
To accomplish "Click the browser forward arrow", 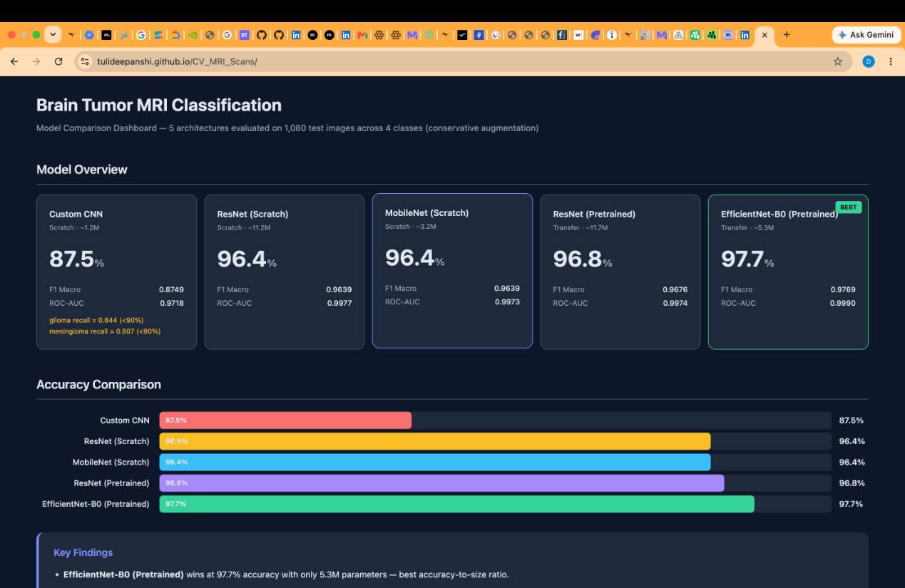I will pyautogui.click(x=36, y=61).
